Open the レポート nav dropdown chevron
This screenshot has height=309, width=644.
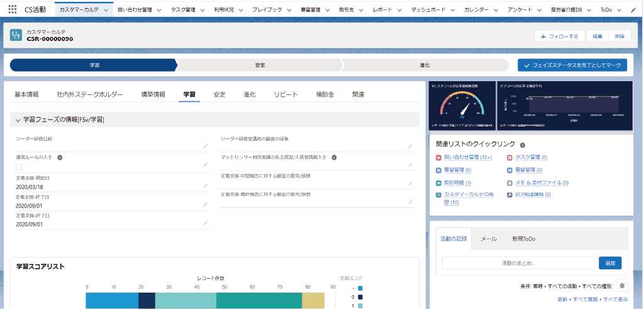tap(399, 10)
